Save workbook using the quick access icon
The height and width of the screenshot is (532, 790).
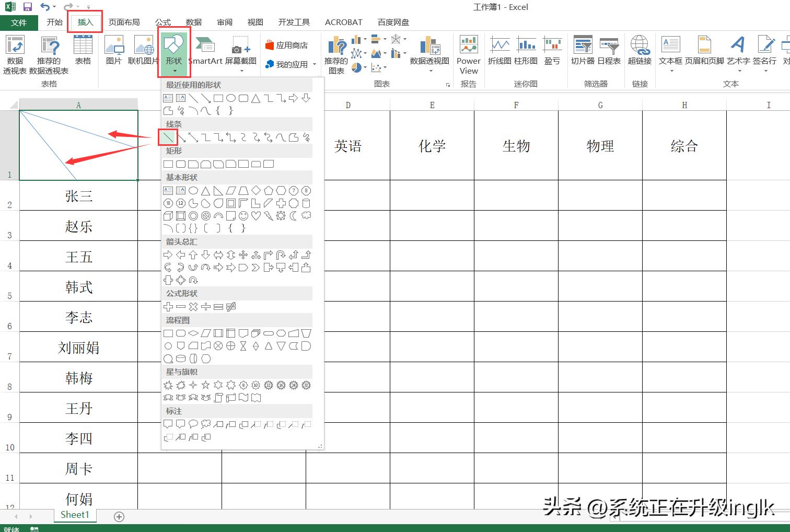click(28, 7)
